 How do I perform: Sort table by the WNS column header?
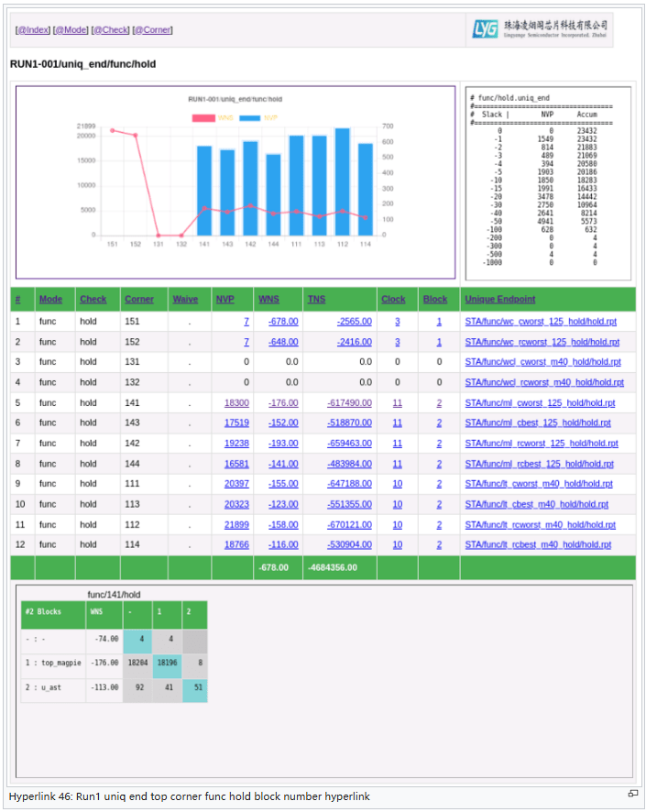(x=268, y=300)
